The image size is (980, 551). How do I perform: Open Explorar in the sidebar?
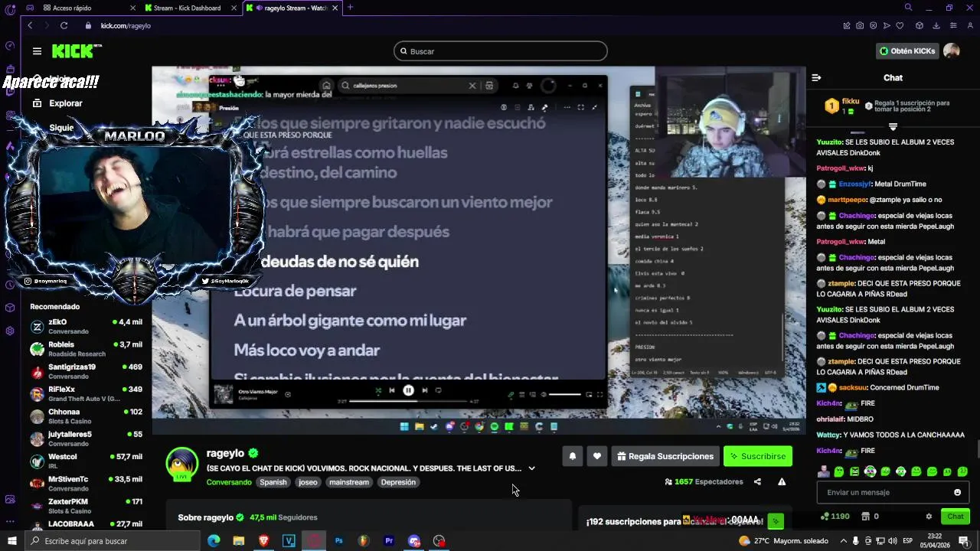(57, 103)
